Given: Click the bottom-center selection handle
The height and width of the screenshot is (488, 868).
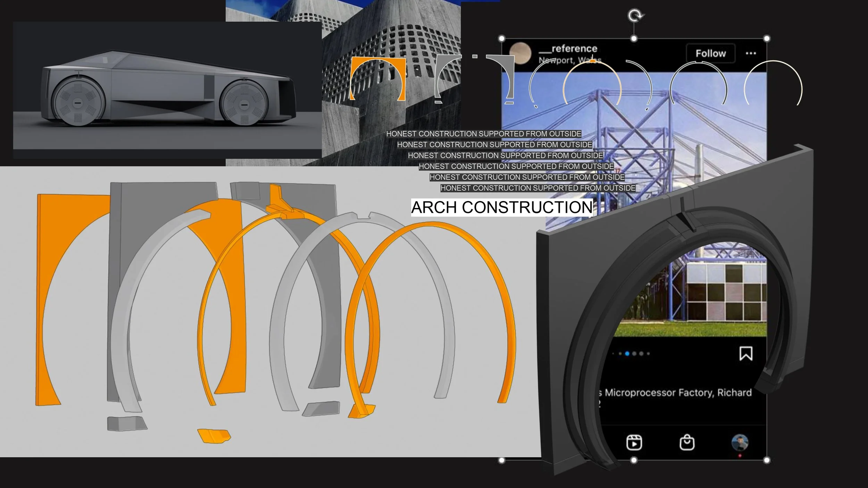Looking at the screenshot, I should pos(634,460).
